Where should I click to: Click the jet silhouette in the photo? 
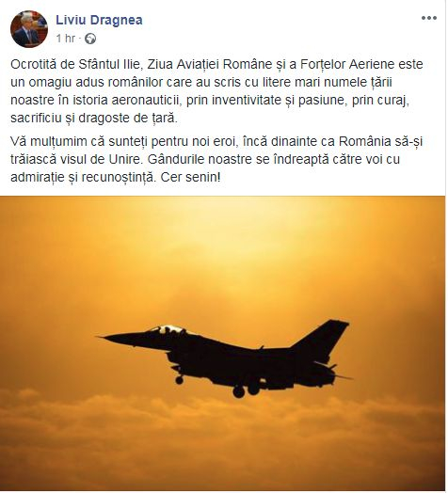pos(226,359)
